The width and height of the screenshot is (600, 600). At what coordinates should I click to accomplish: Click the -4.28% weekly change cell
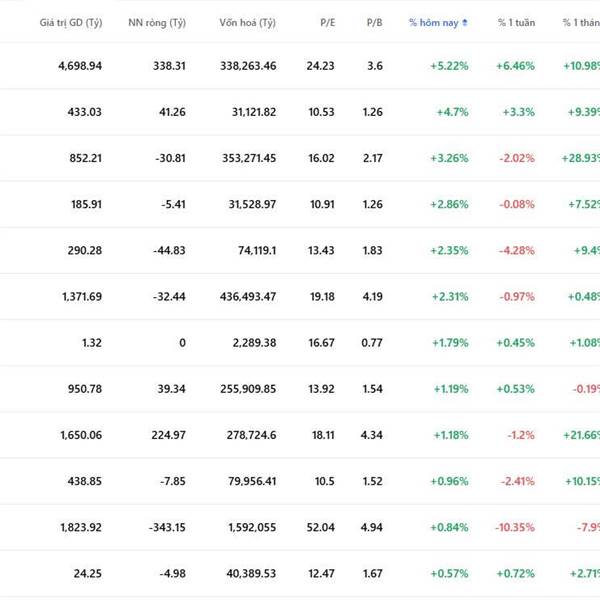pyautogui.click(x=516, y=250)
